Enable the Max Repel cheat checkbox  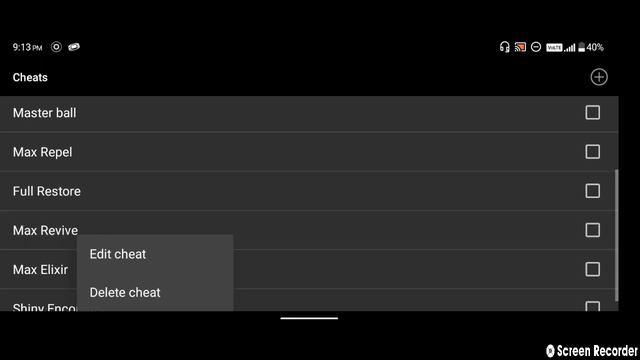(x=592, y=152)
